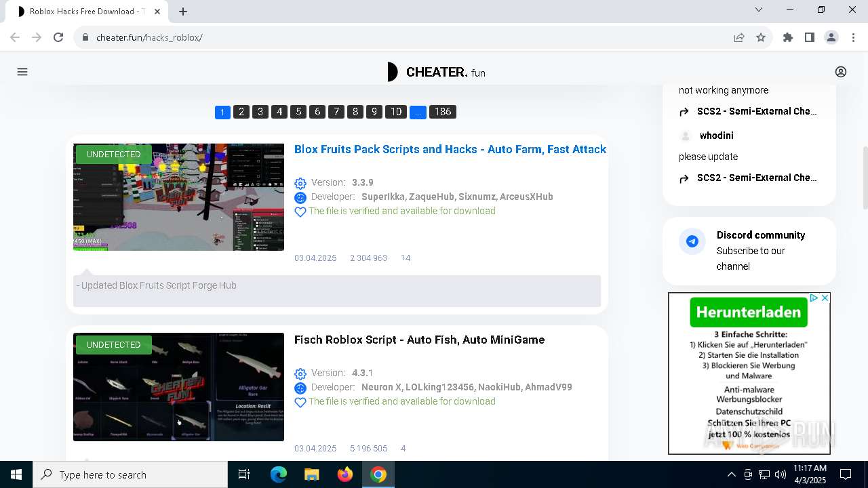Toggle the browser side panel icon

click(810, 37)
